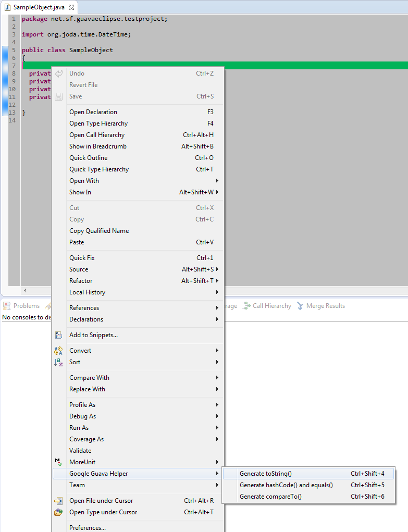
Task: Expand the Profile As submenu
Action: [x=138, y=405]
